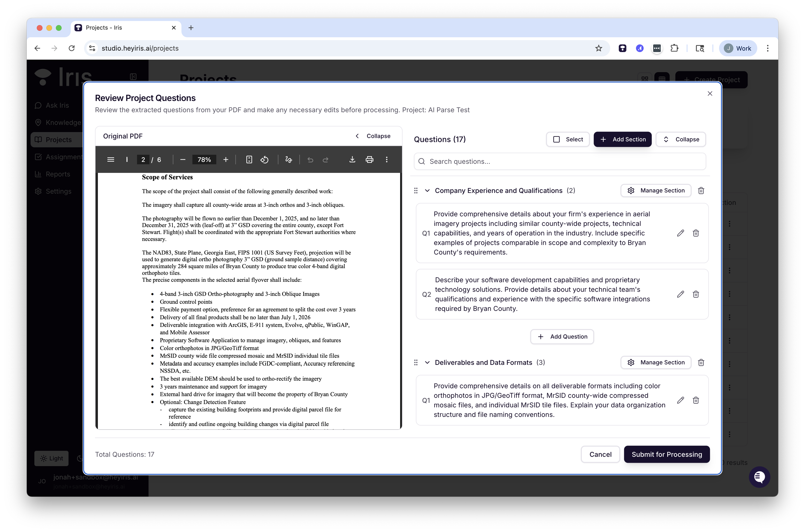The width and height of the screenshot is (805, 532).
Task: Collapse the Company Experience and Qualifications section
Action: 427,191
